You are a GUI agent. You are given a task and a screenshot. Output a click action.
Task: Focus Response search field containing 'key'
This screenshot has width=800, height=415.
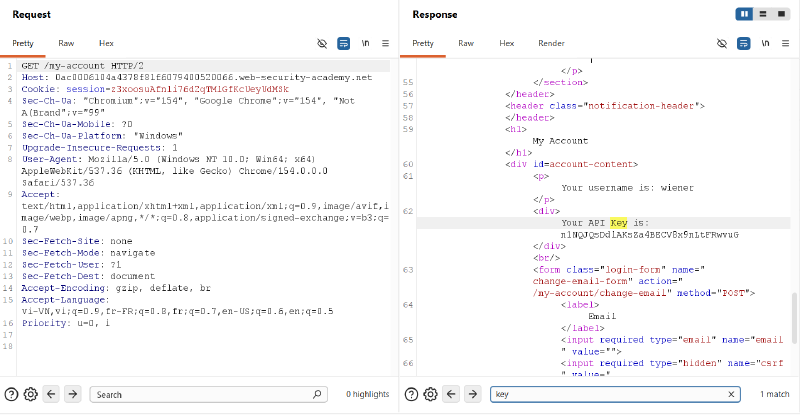615,394
